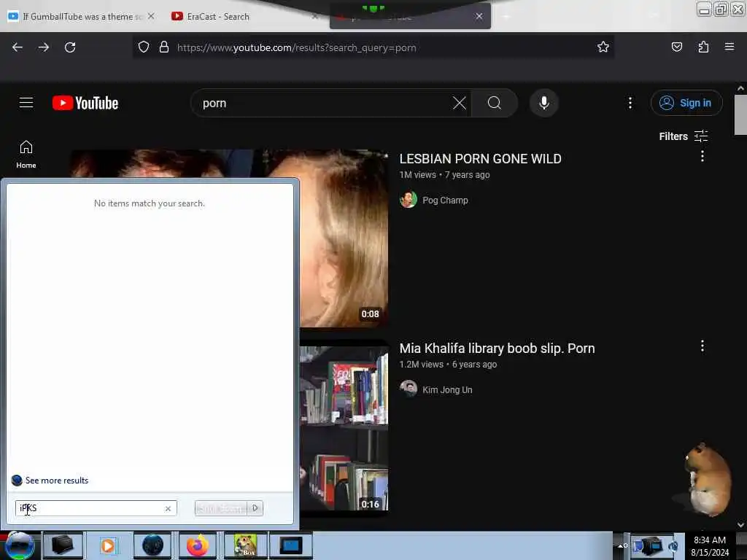The height and width of the screenshot is (560, 747).
Task: Click the "1.2M views • 6 years ago" text
Action: [448, 365]
